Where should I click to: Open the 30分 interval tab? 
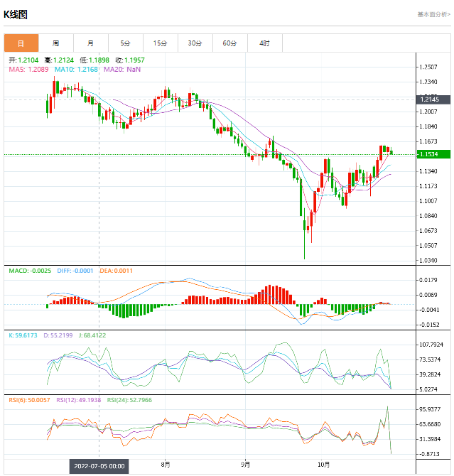point(195,43)
